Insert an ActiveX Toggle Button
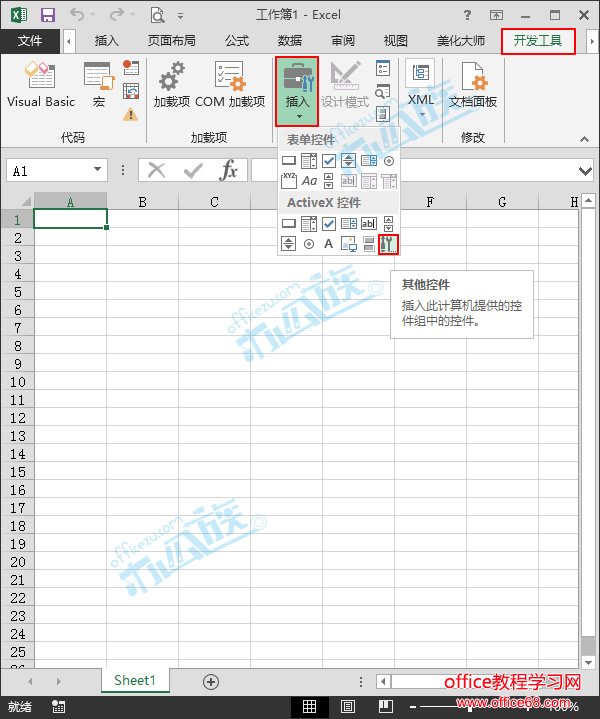The height and width of the screenshot is (719, 600). (369, 243)
